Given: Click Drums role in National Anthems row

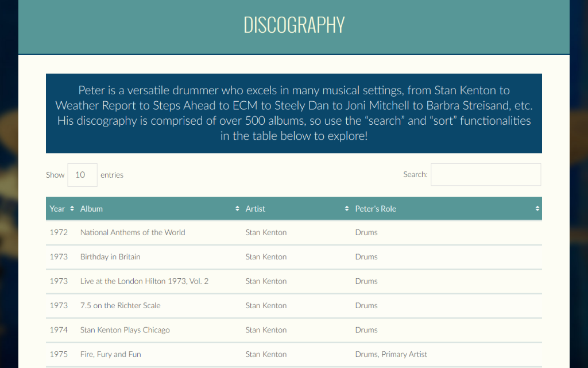Looking at the screenshot, I should pyautogui.click(x=366, y=232).
